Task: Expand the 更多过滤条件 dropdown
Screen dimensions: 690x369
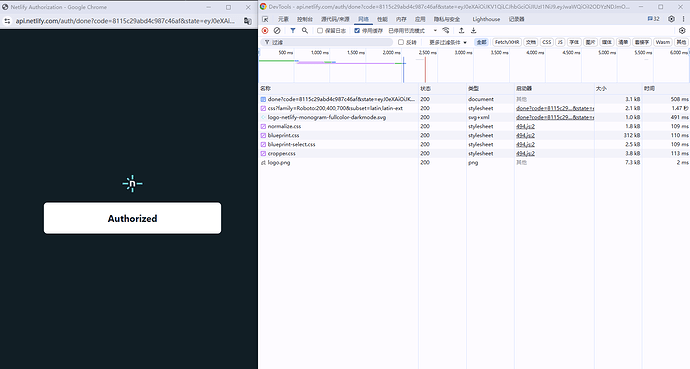Action: (448, 42)
